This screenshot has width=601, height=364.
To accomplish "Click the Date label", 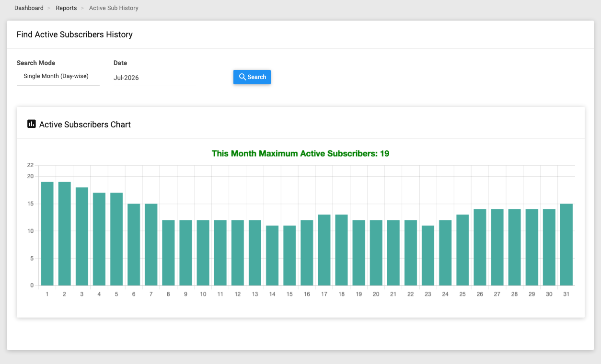I will click(120, 63).
